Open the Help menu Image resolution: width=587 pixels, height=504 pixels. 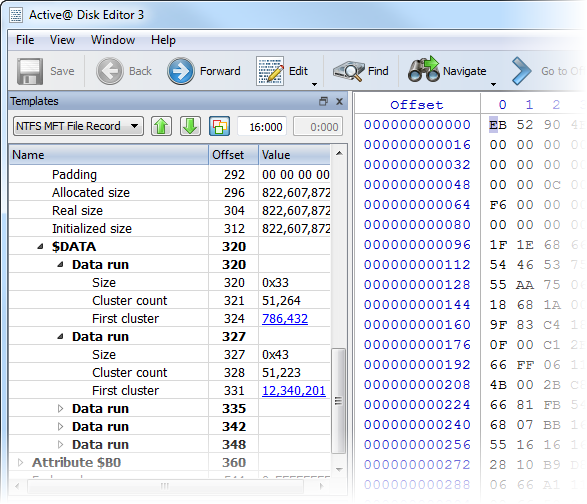[163, 40]
